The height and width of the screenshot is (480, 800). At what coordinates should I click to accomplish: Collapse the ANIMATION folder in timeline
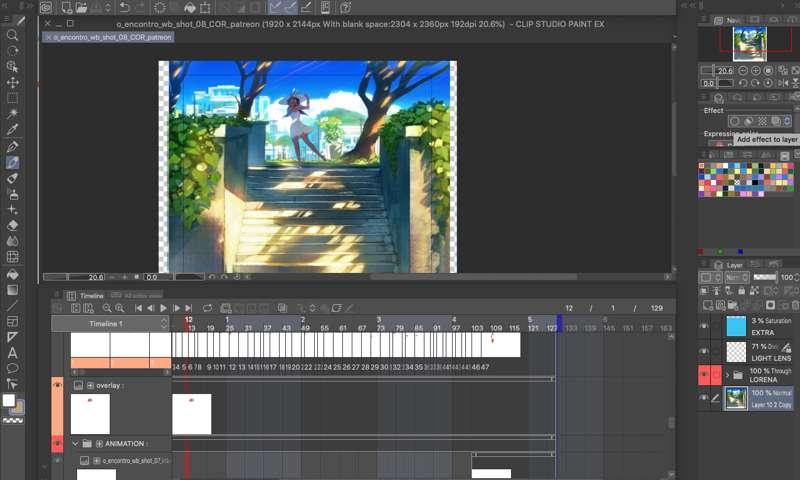click(x=75, y=444)
